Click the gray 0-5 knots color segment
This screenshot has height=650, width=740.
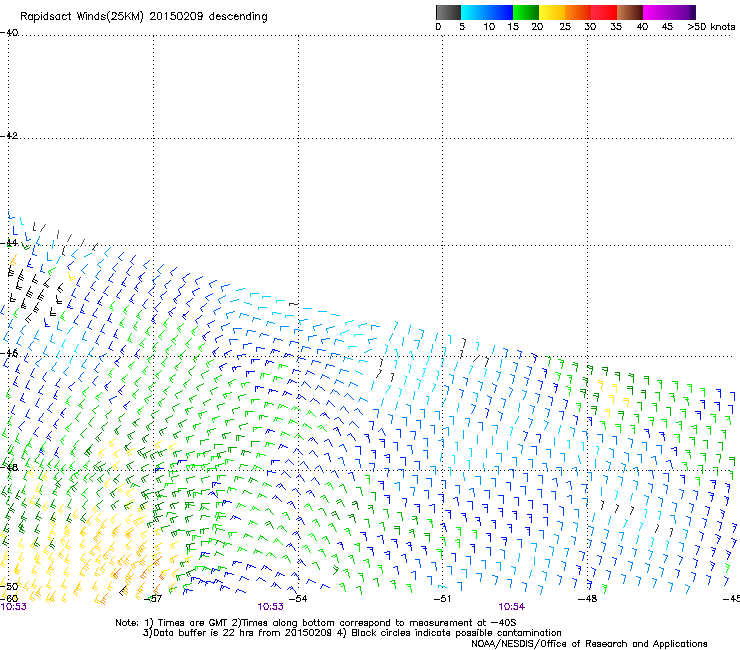pos(448,12)
